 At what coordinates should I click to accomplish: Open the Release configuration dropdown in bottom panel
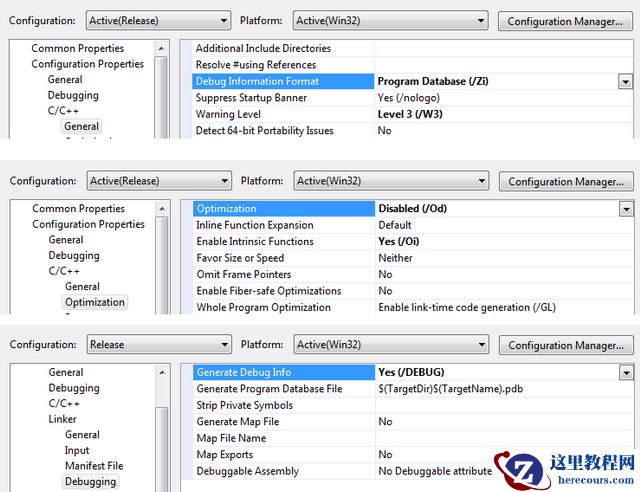[159, 345]
